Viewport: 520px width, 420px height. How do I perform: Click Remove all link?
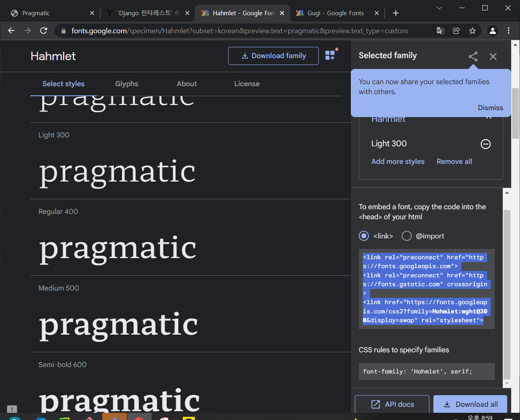(x=454, y=162)
